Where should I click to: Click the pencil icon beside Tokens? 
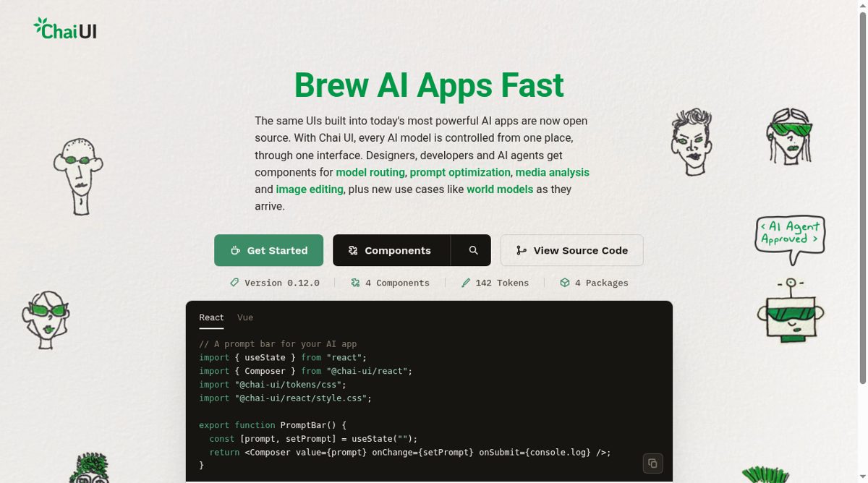[x=466, y=283]
